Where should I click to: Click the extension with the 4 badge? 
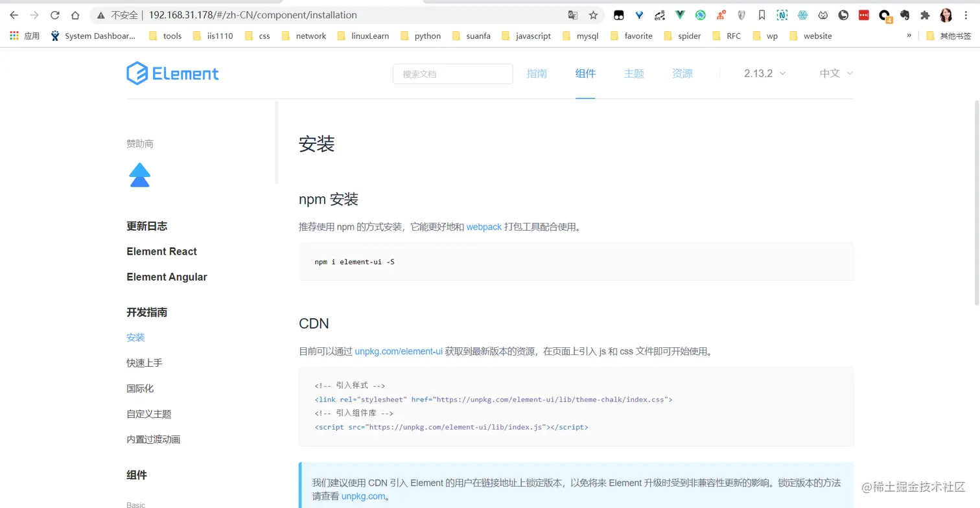coord(885,16)
